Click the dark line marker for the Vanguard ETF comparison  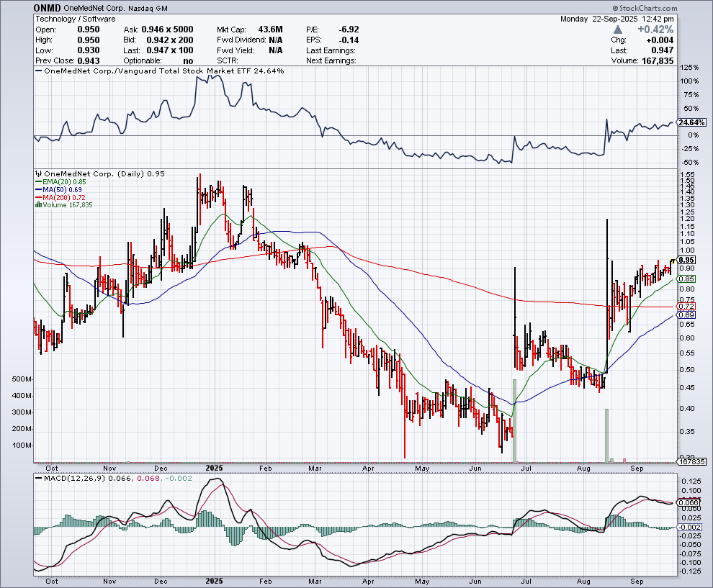click(x=38, y=71)
